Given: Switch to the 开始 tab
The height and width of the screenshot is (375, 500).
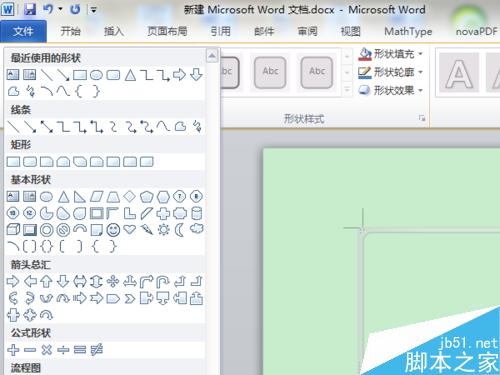Looking at the screenshot, I should pos(70,31).
